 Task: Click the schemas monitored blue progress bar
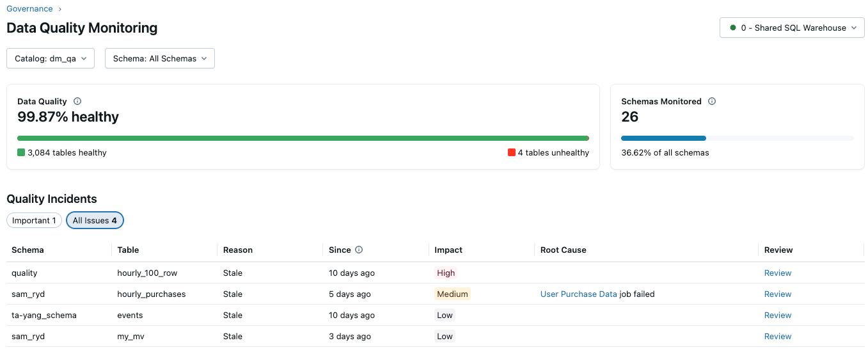(x=663, y=138)
